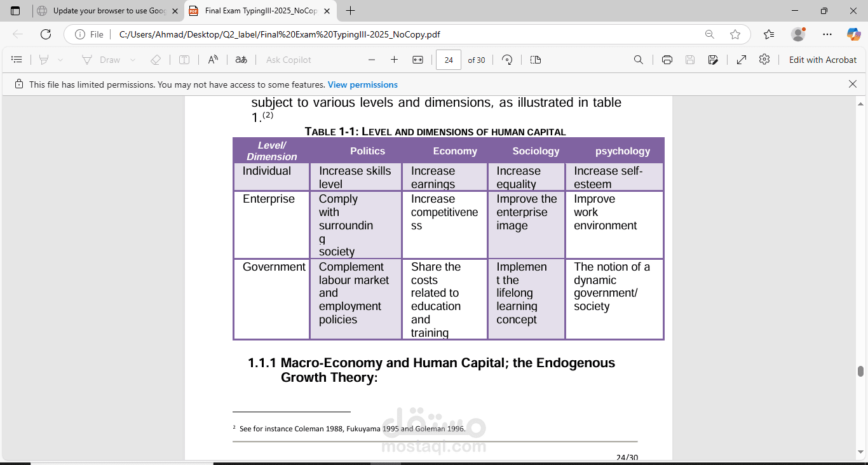The image size is (868, 465).
Task: Open Settings and more ellipsis menu
Action: tap(827, 34)
